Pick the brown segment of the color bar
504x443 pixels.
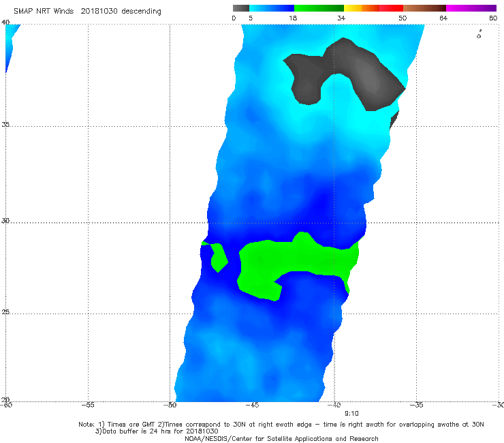424,8
